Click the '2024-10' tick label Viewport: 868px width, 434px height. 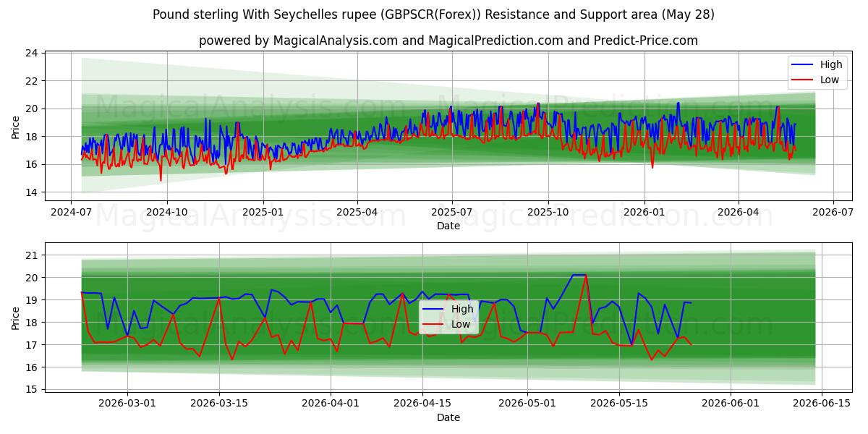[167, 212]
